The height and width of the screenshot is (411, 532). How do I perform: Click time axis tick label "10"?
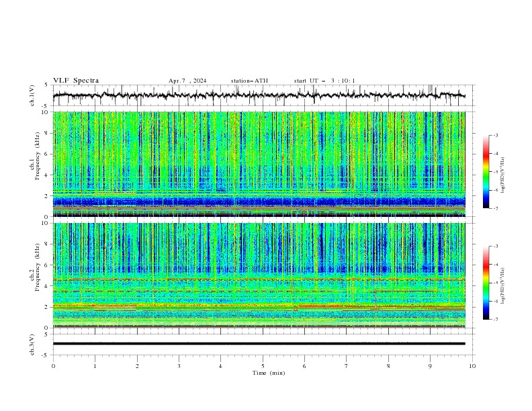click(x=472, y=366)
